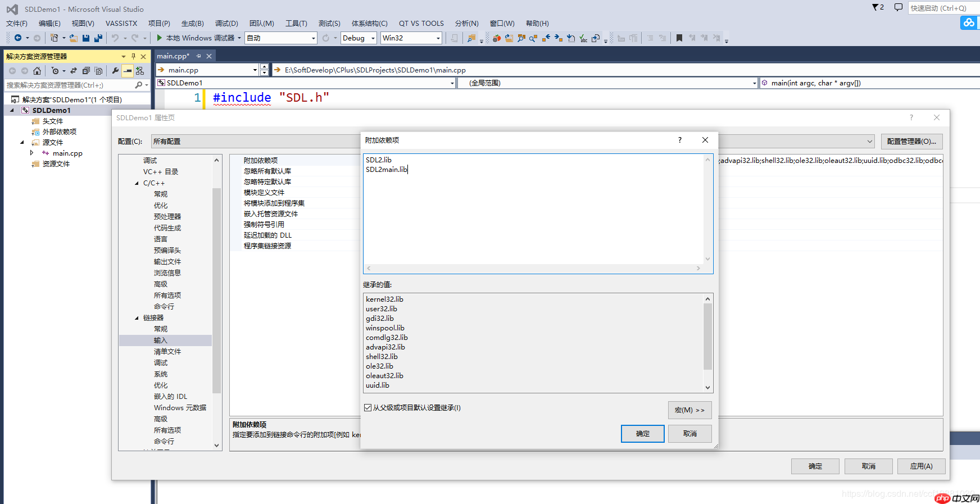The width and height of the screenshot is (980, 504).
Task: Click the feedback speech bubble icon
Action: (x=899, y=7)
